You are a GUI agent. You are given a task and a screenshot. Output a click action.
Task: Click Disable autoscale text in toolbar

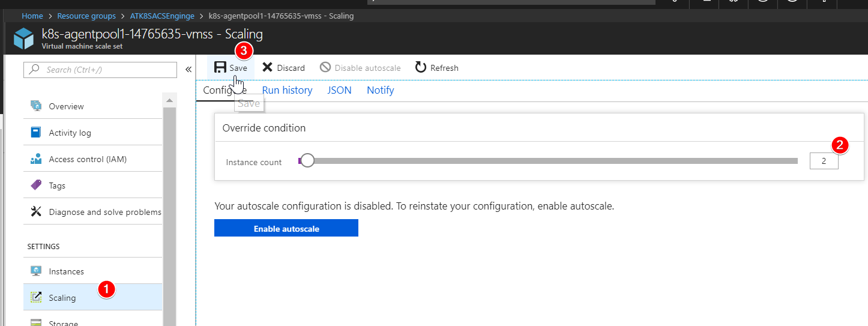367,68
